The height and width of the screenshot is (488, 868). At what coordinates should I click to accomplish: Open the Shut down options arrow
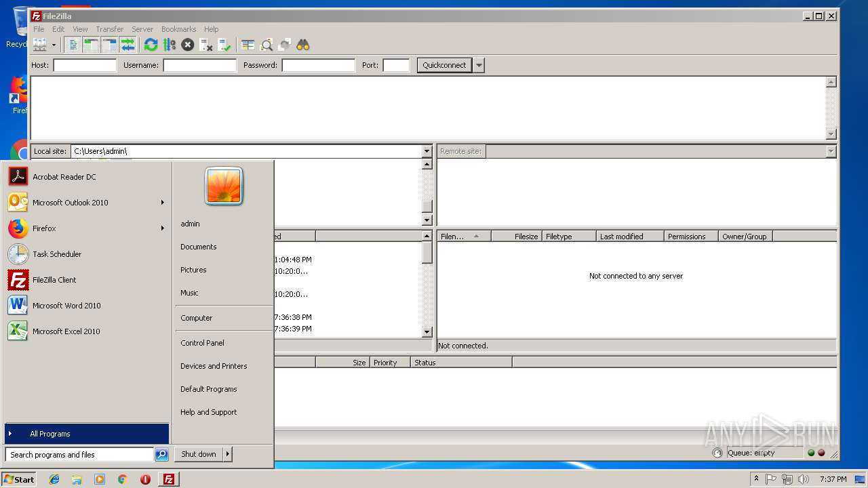(x=228, y=454)
